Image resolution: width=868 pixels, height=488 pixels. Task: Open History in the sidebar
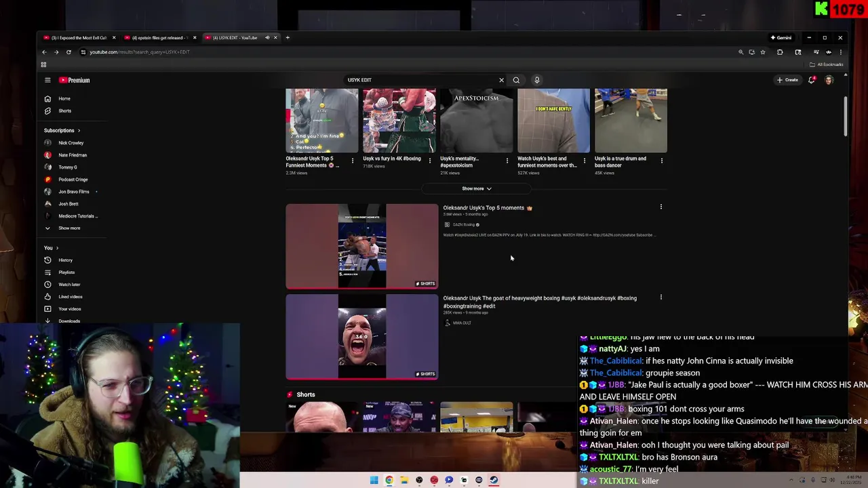click(65, 260)
